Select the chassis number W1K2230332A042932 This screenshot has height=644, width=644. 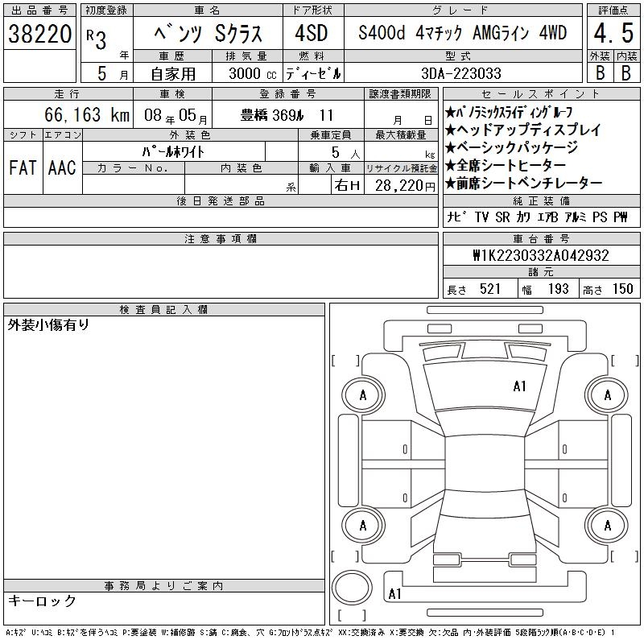tap(540, 255)
